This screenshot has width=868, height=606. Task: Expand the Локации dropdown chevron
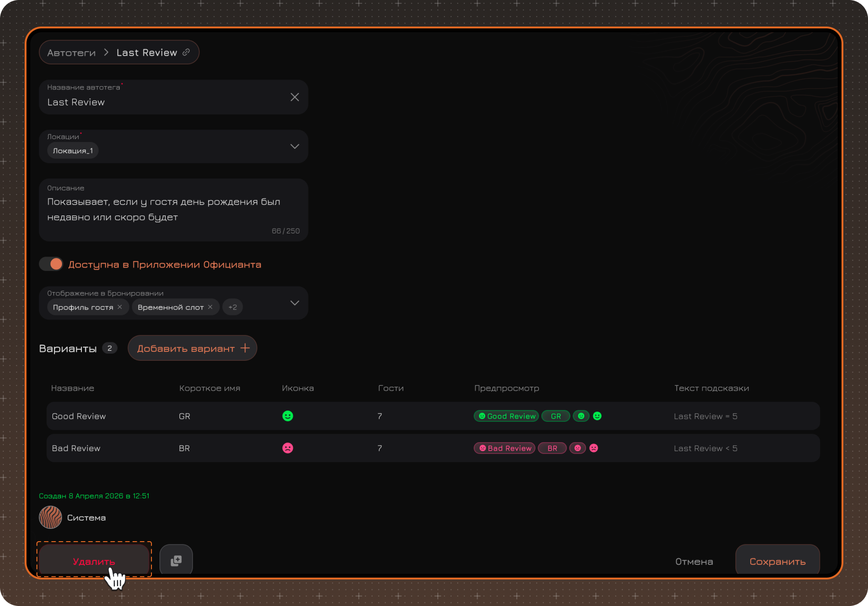(x=295, y=146)
